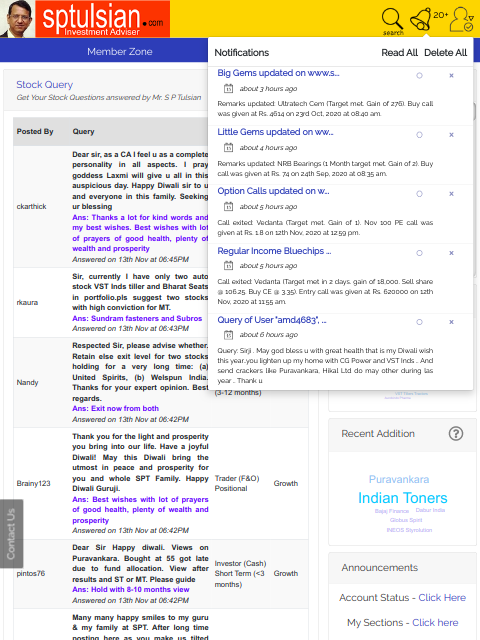Open Puravankara in Recent Addition cloud
Viewport: 480px width, 640px height.
399,479
